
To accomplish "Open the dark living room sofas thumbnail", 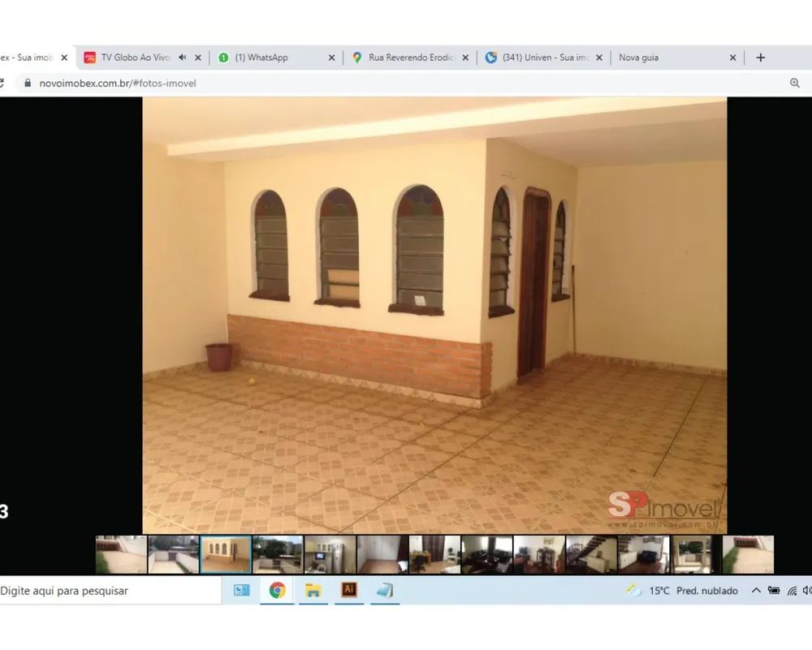I will 486,555.
